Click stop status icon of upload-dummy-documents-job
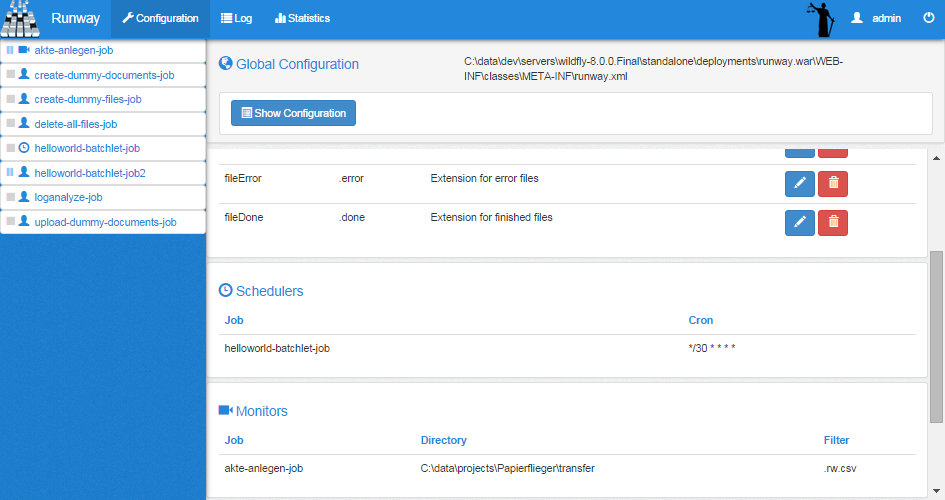The width and height of the screenshot is (945, 500). [x=10, y=221]
